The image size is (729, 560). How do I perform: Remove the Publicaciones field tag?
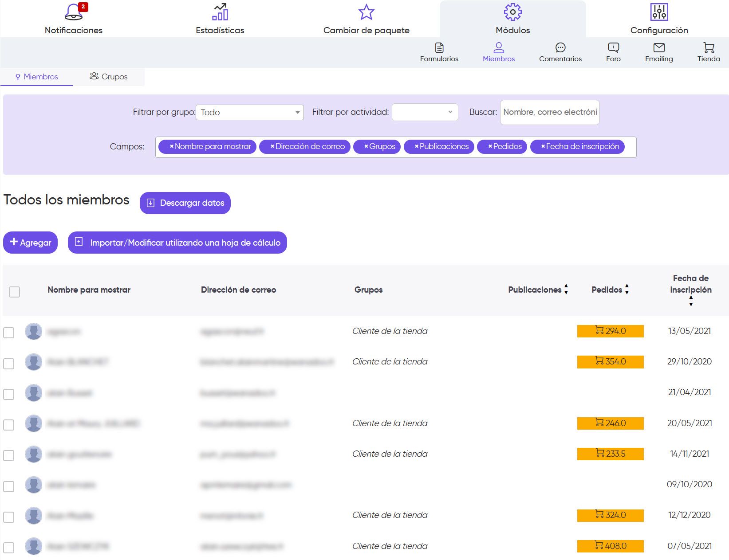416,146
